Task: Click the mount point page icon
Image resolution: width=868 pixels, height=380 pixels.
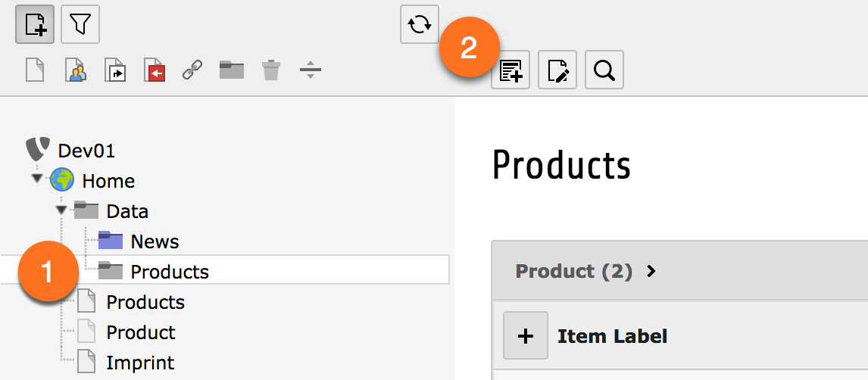Action: (153, 70)
